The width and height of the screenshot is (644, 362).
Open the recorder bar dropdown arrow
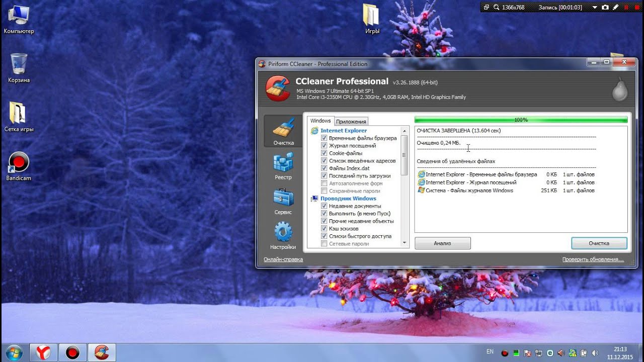594,8
